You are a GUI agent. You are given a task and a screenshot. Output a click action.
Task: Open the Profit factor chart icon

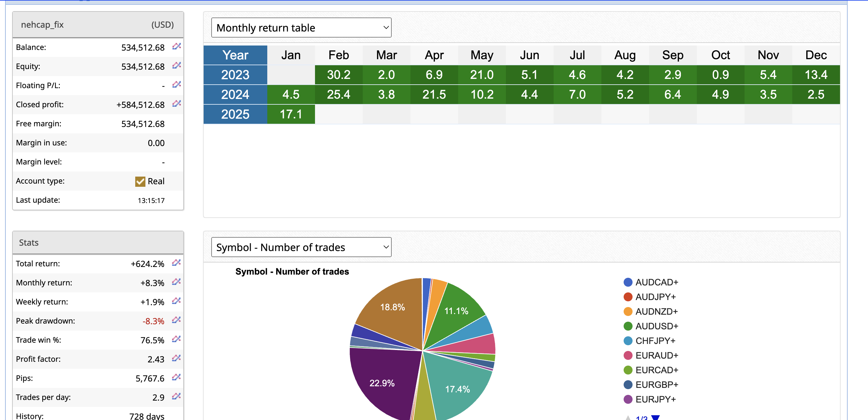176,358
